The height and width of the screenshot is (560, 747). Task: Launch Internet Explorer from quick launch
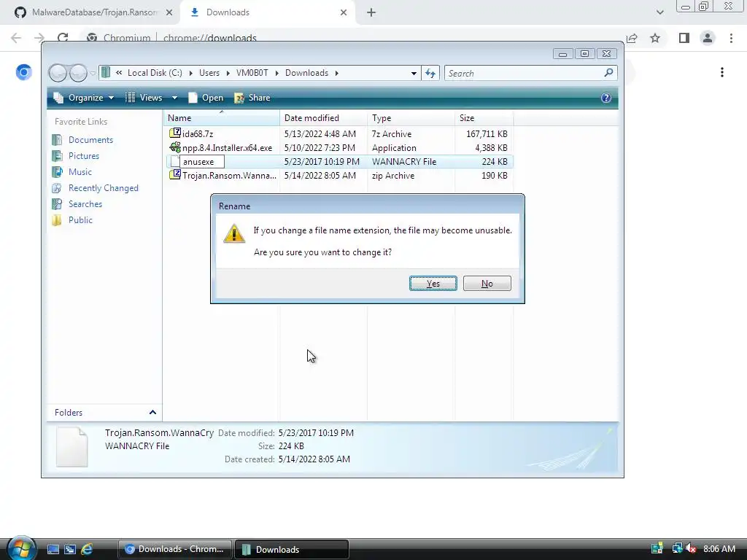pyautogui.click(x=87, y=549)
